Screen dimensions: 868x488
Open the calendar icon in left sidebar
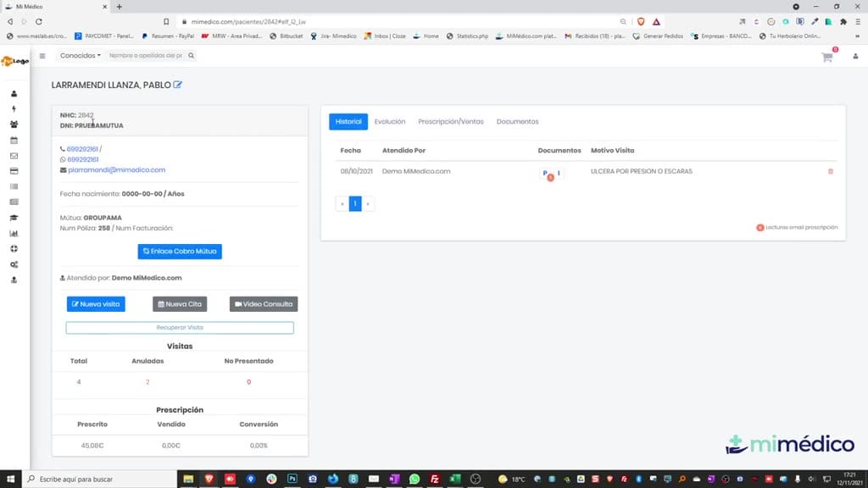point(14,141)
